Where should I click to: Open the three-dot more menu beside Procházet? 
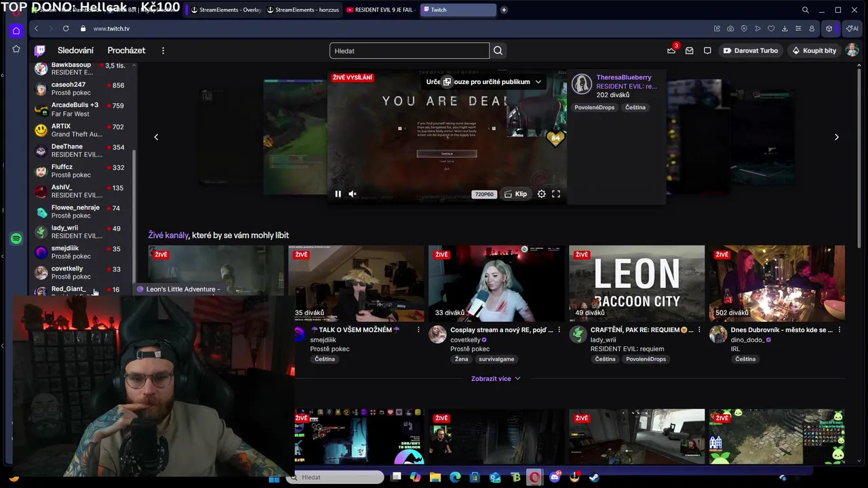click(163, 50)
